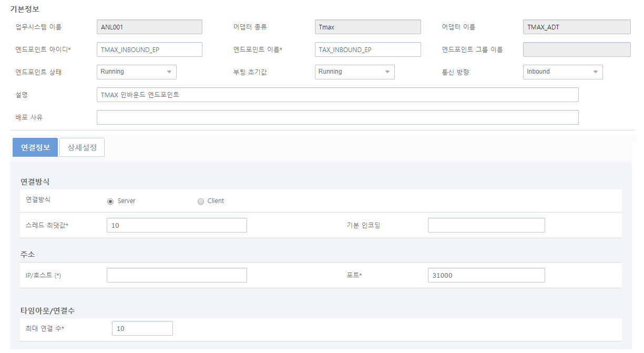
Task: Focus the 최대 연결 수 field
Action: (x=142, y=328)
